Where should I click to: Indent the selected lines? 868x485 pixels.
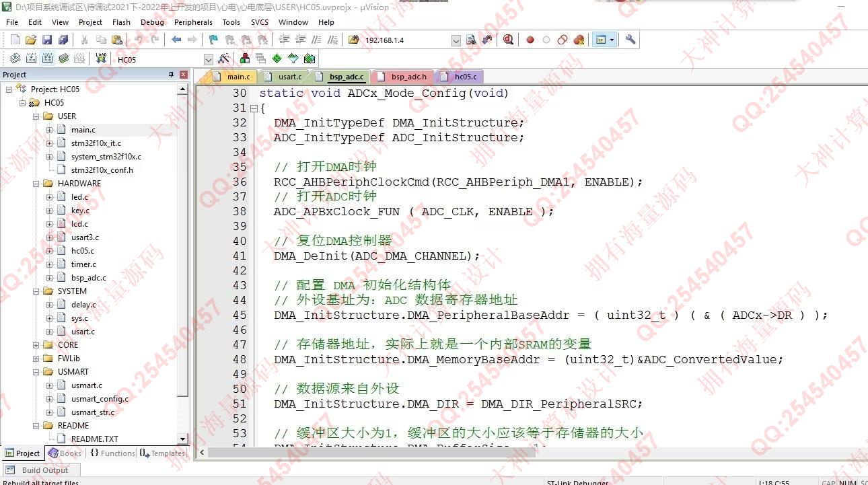(284, 40)
